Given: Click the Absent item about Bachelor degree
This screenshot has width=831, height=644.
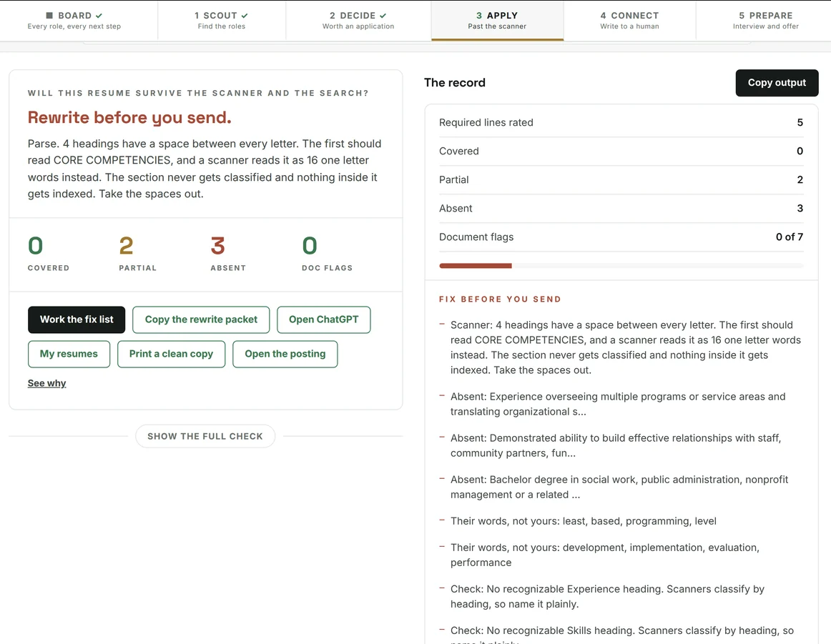Looking at the screenshot, I should tap(621, 487).
